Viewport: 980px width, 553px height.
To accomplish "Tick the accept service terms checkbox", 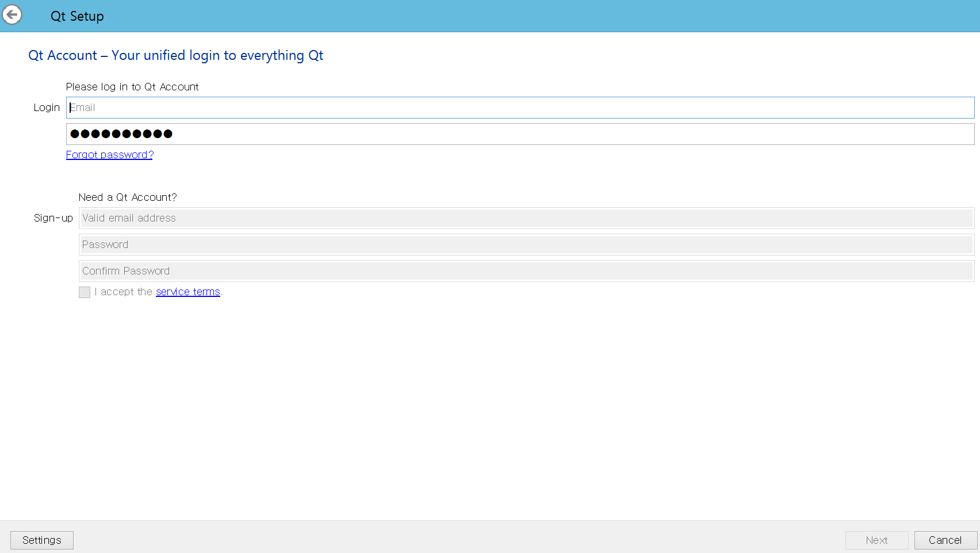I will click(85, 292).
